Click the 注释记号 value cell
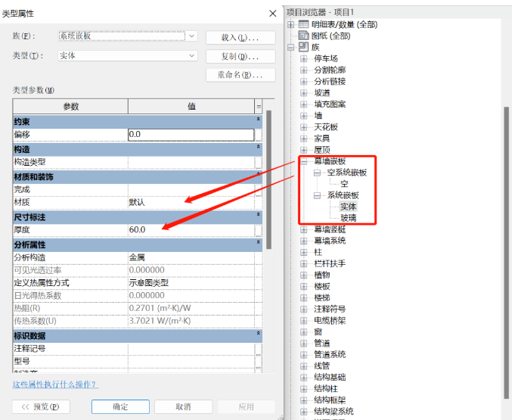 pyautogui.click(x=191, y=349)
